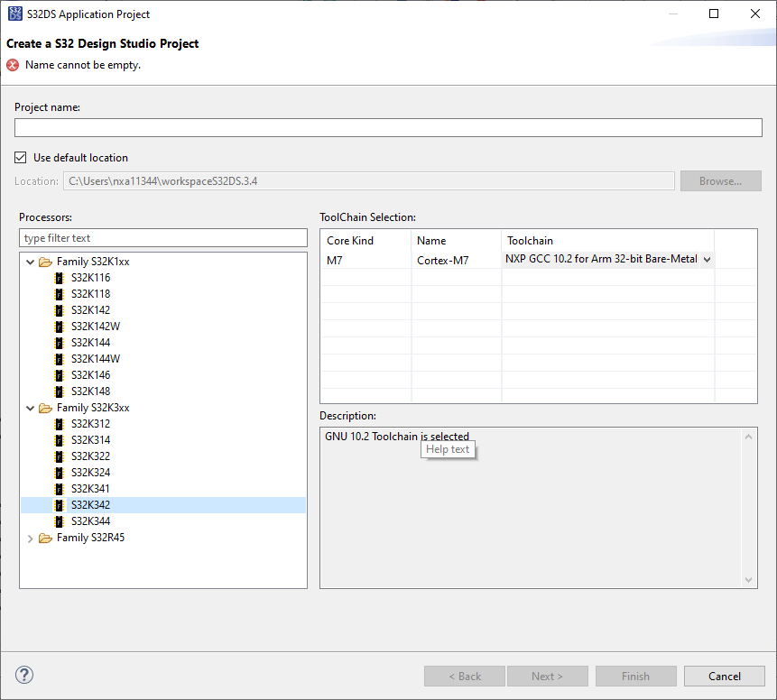Screen dimensions: 777x700
Task: Click inside the Project name field
Action: (388, 127)
